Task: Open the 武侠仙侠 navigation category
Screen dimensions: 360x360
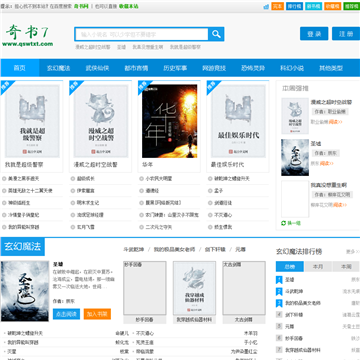Action: 97,68
